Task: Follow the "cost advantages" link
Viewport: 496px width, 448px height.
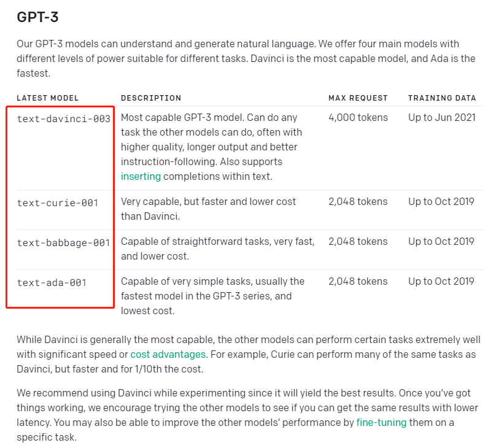Action: (168, 354)
